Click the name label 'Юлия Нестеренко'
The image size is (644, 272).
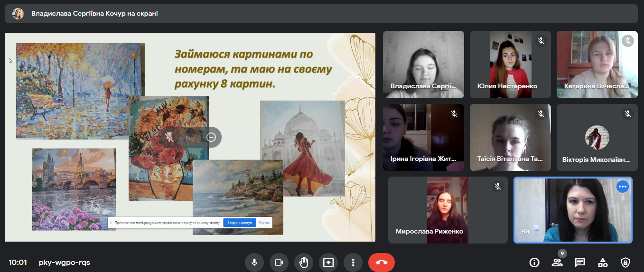(507, 86)
